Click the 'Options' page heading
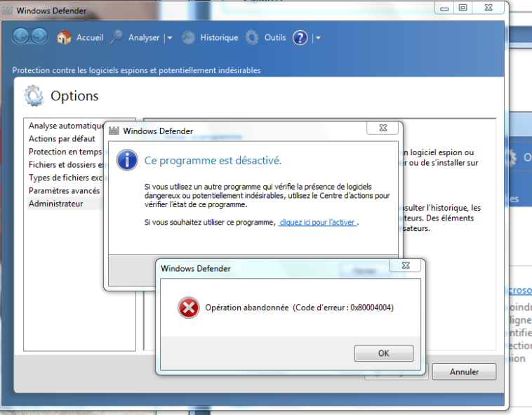 coord(74,96)
